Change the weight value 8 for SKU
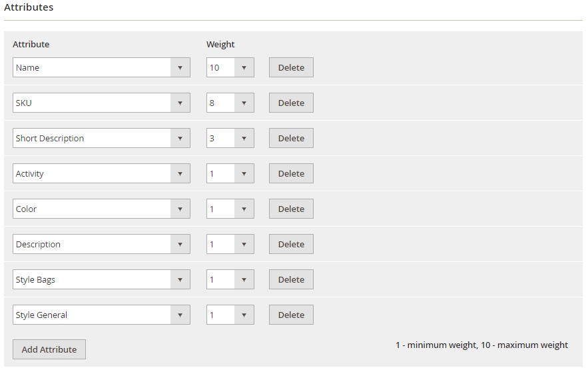This screenshot has width=588, height=370. click(230, 103)
